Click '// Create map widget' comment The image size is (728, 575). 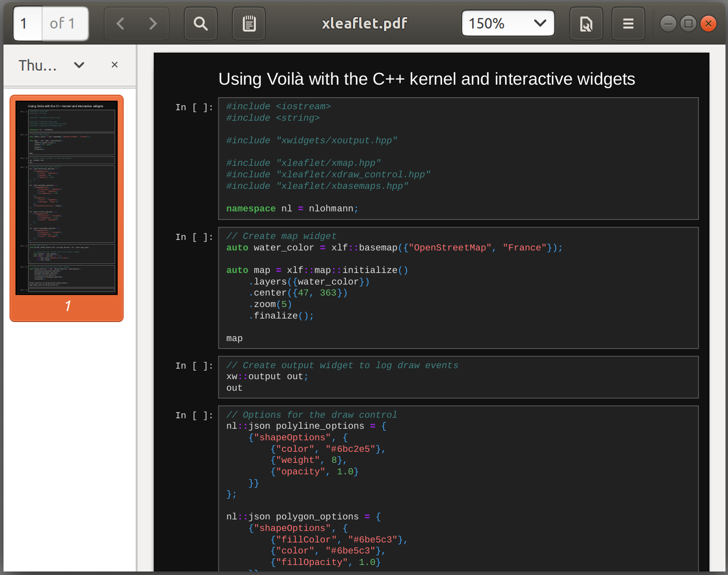tap(281, 236)
